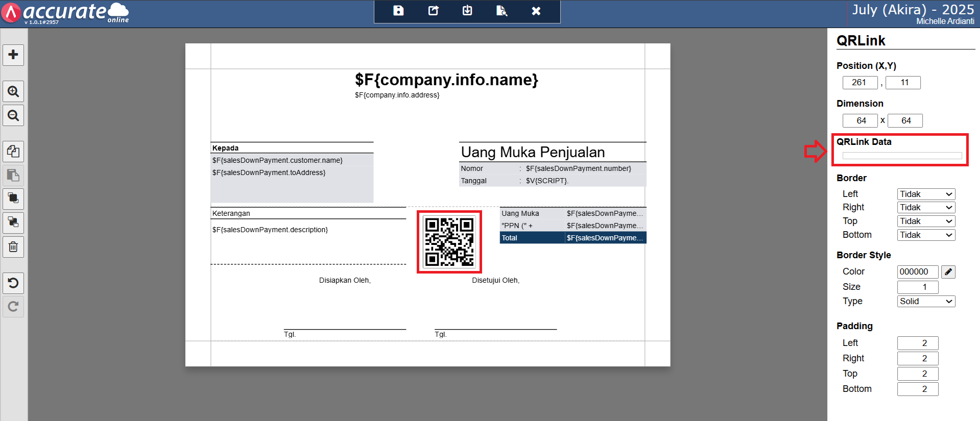Image resolution: width=980 pixels, height=421 pixels.
Task: Click the export template icon in top toolbar
Action: coord(433,11)
